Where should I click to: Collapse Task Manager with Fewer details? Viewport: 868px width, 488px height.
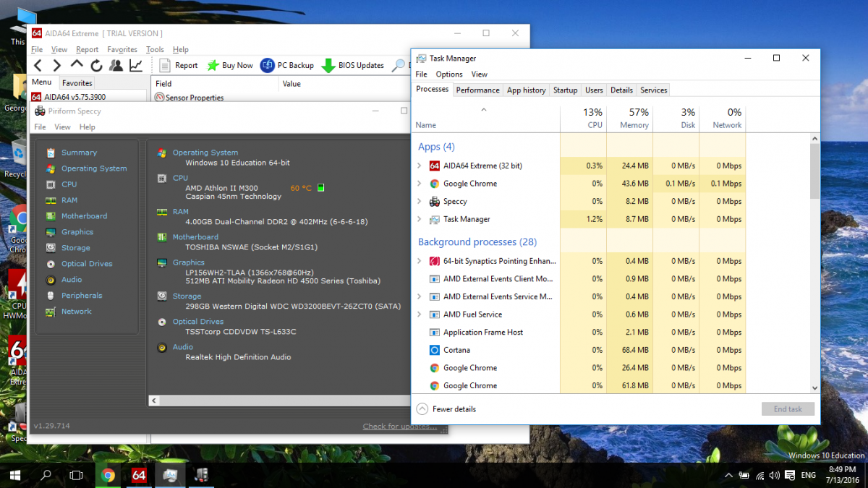coord(446,409)
